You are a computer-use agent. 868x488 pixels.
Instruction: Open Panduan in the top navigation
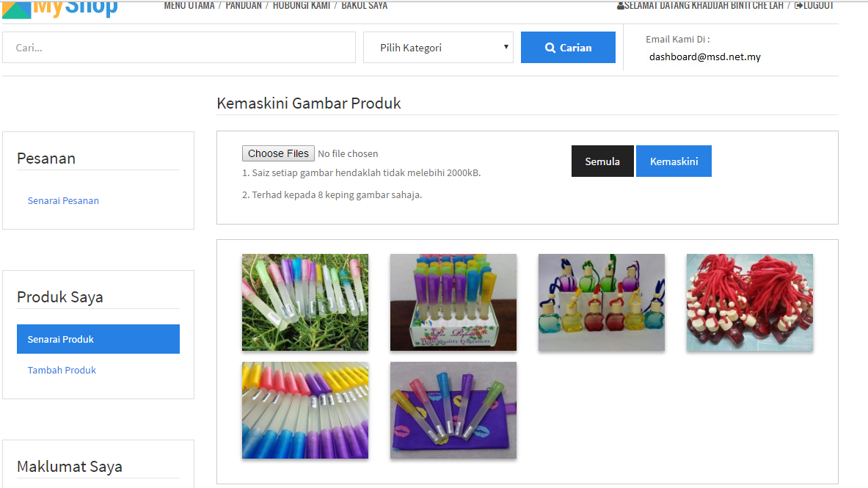[243, 6]
